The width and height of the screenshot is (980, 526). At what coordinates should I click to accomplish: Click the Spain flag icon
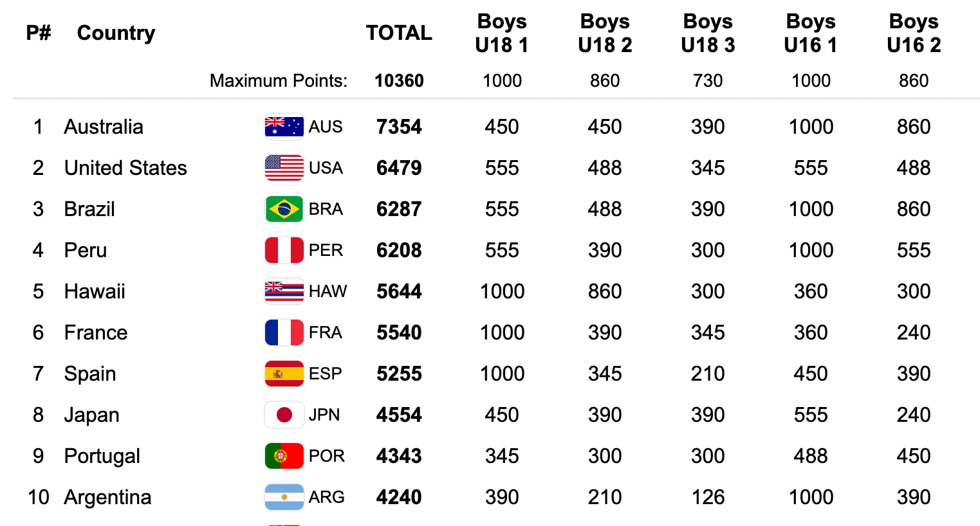(284, 374)
